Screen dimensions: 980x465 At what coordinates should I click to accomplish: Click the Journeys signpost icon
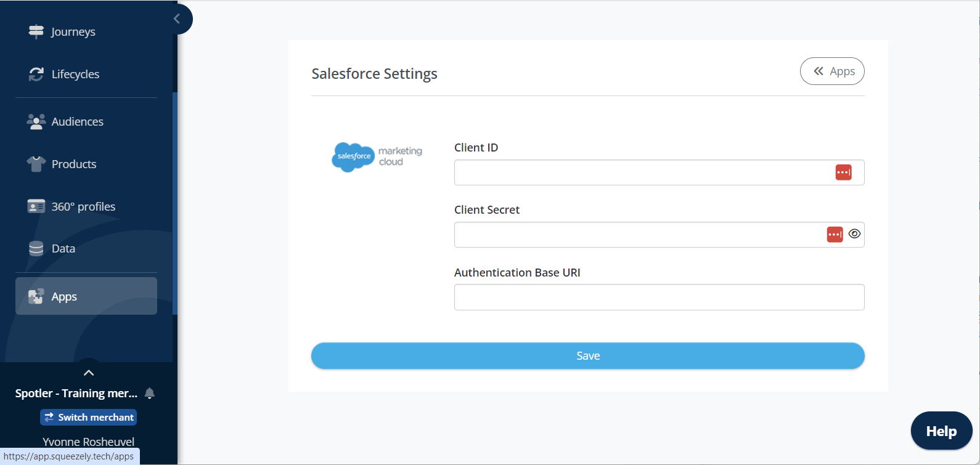[36, 31]
